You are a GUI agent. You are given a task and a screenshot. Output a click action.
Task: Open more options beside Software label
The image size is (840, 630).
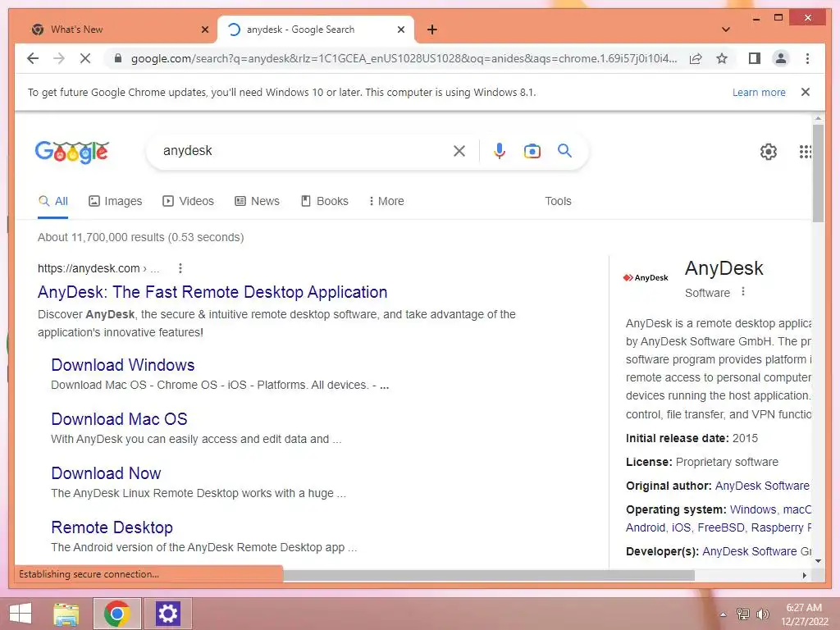(743, 292)
